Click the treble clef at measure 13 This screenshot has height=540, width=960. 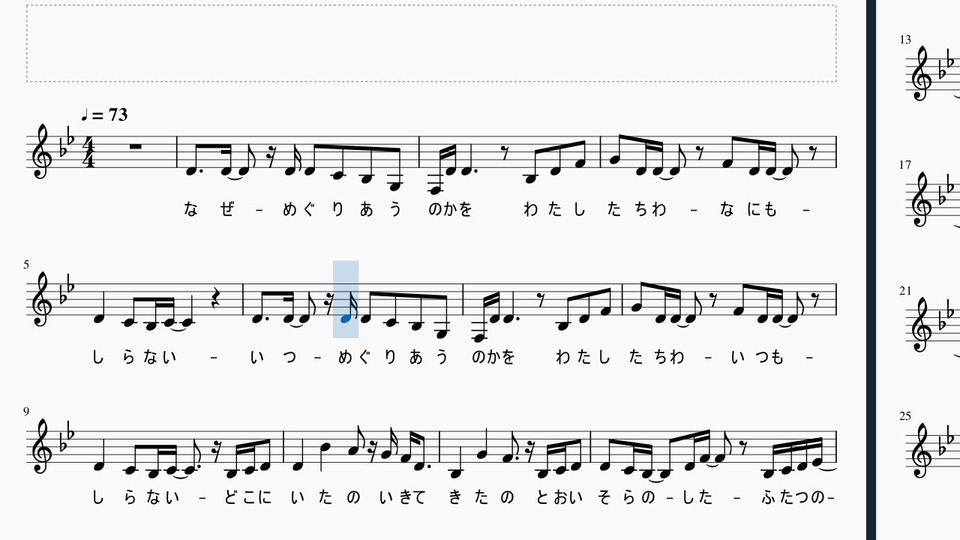point(922,73)
